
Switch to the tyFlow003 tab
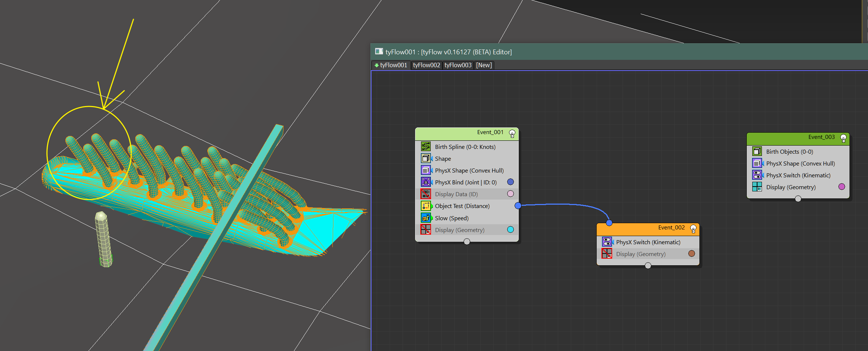pos(458,65)
